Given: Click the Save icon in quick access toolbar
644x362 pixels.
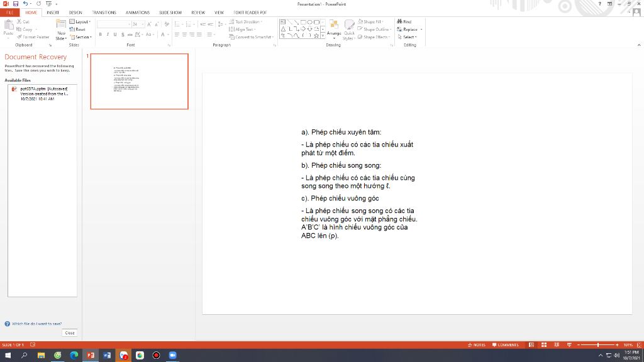Looking at the screenshot, I should click(x=16, y=4).
